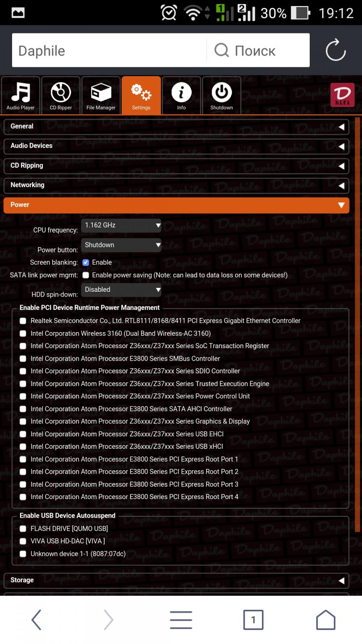Check PCI Express Root Port 2 box
This screenshot has height=644, width=362.
click(x=23, y=472)
